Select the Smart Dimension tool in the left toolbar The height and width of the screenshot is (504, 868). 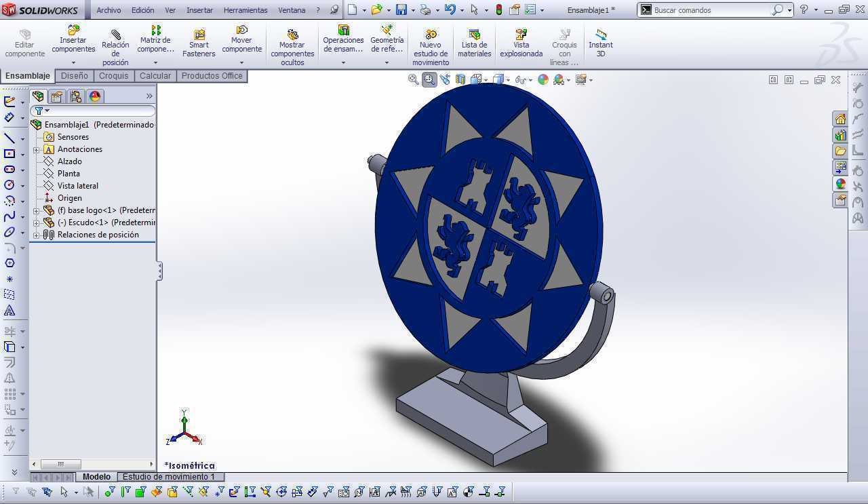pyautogui.click(x=9, y=118)
